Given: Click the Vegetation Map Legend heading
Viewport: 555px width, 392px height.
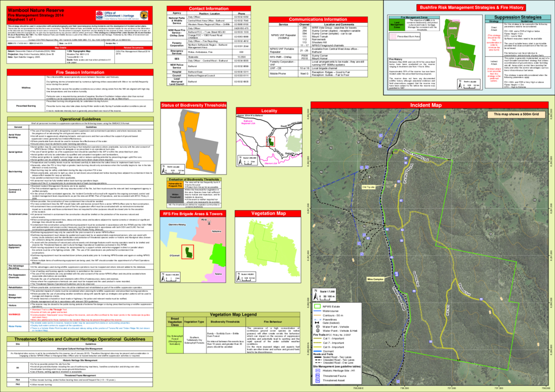Looking at the screenshot, I should tap(233, 314).
